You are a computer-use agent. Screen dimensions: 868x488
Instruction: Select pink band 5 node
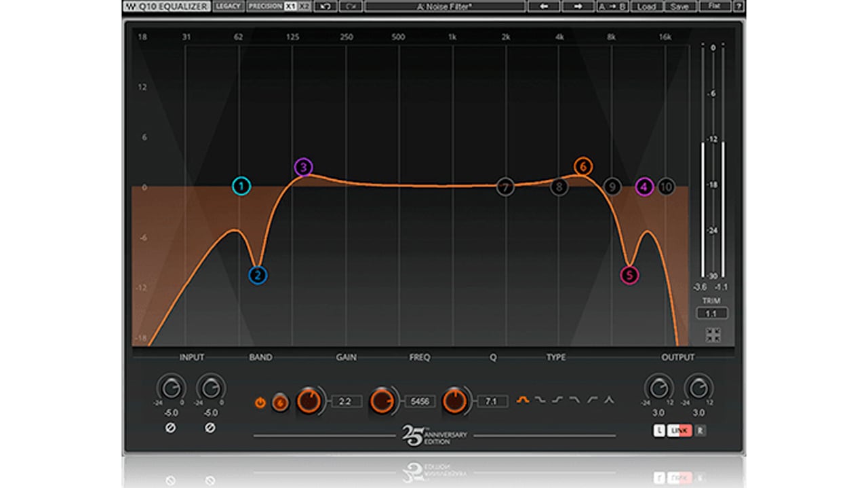tap(629, 275)
